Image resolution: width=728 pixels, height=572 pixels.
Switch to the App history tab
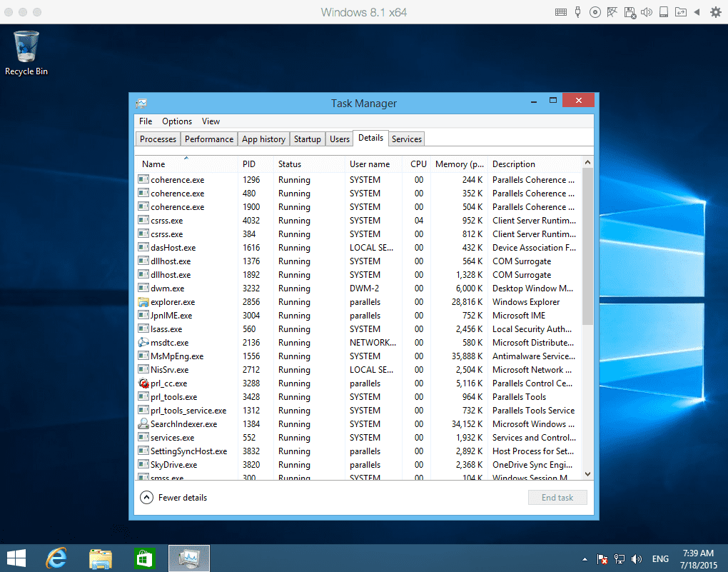point(263,139)
